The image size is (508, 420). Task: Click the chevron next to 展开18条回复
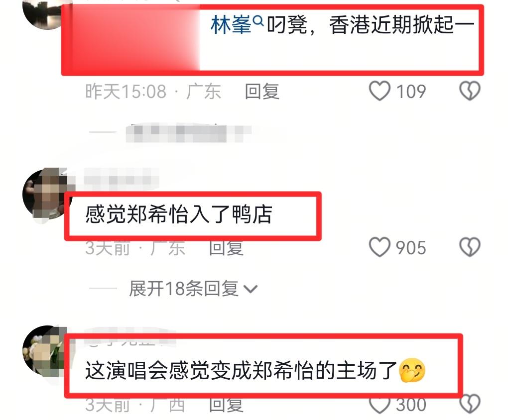point(251,289)
